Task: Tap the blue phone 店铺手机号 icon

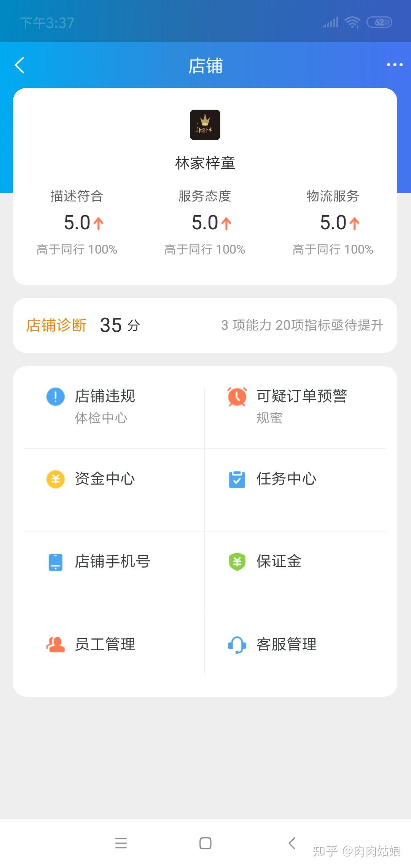Action: [x=56, y=562]
